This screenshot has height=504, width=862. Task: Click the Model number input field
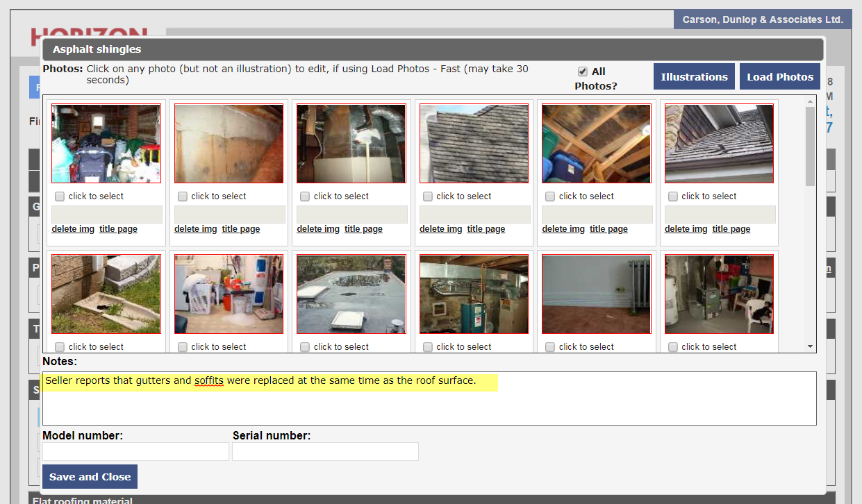[x=135, y=452]
